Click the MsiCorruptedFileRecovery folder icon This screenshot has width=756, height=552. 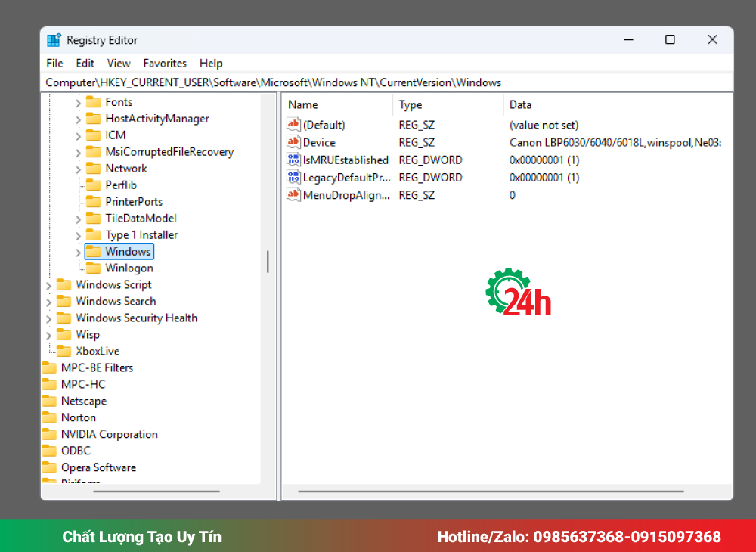[93, 152]
